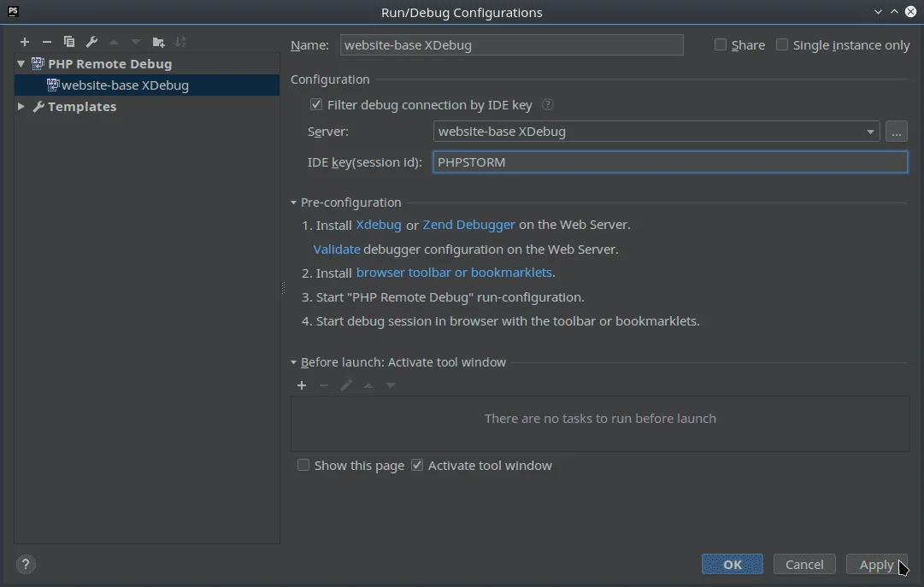Uncheck Filter debug connection by IDE key
Viewport: 924px width, 587px height.
point(316,104)
